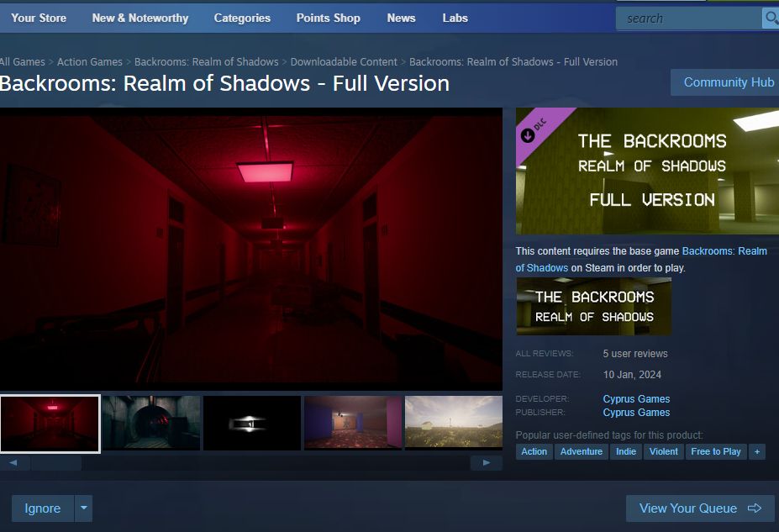The width and height of the screenshot is (779, 532).
Task: Click the left arrow of thumbnail strip
Action: [x=13, y=462]
